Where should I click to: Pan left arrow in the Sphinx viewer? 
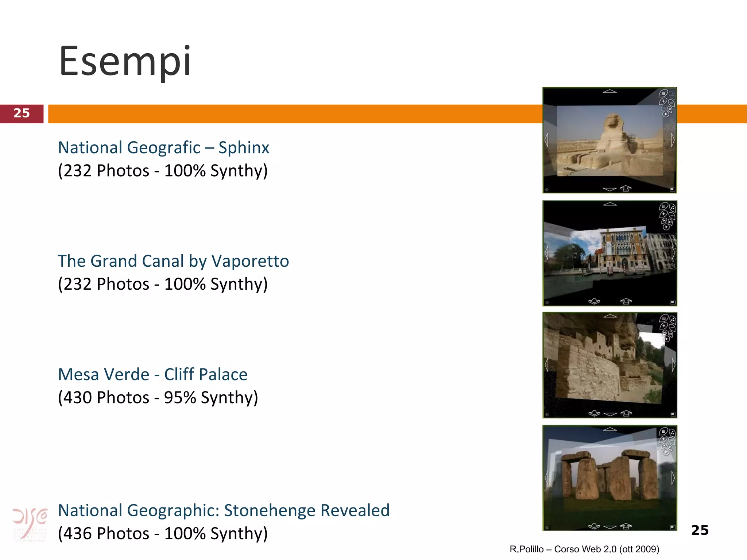tap(546, 140)
